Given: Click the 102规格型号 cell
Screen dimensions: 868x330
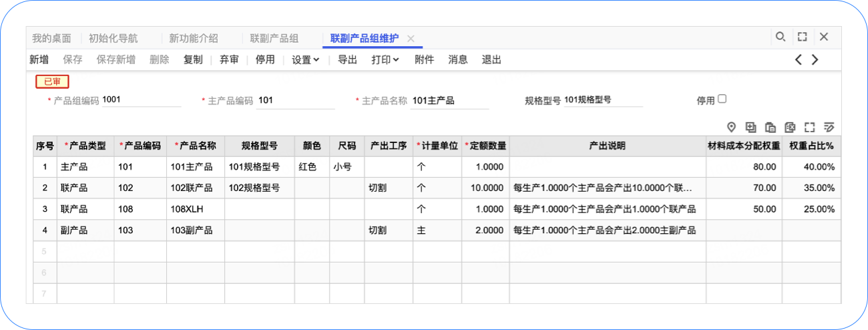Looking at the screenshot, I should (x=259, y=188).
